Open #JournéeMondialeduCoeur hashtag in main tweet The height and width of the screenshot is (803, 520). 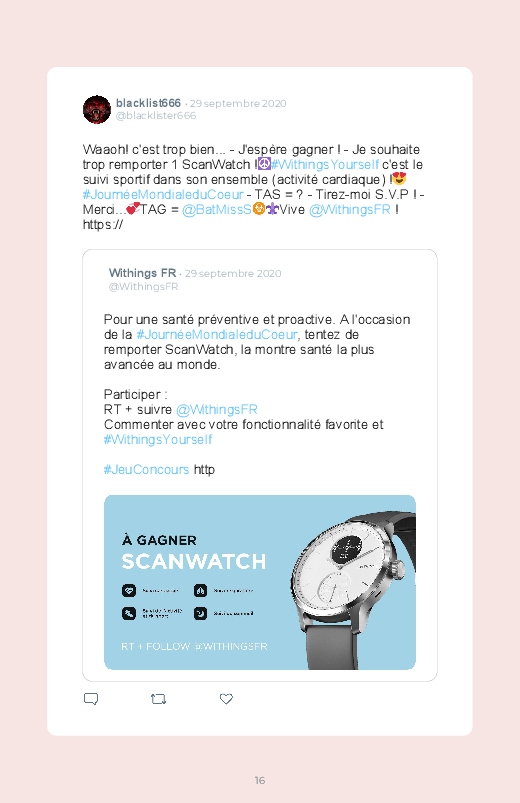(x=163, y=195)
